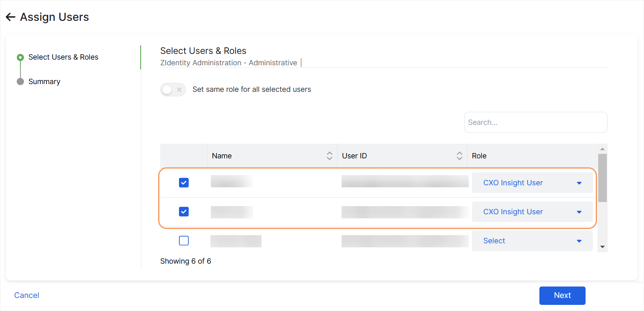Click the green Select Users & Roles step indicator
This screenshot has height=311, width=644.
(x=20, y=57)
